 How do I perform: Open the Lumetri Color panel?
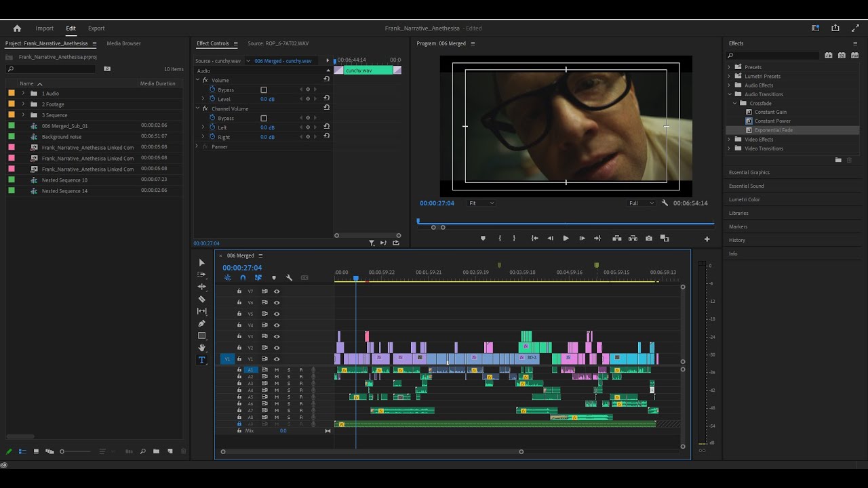pos(745,199)
